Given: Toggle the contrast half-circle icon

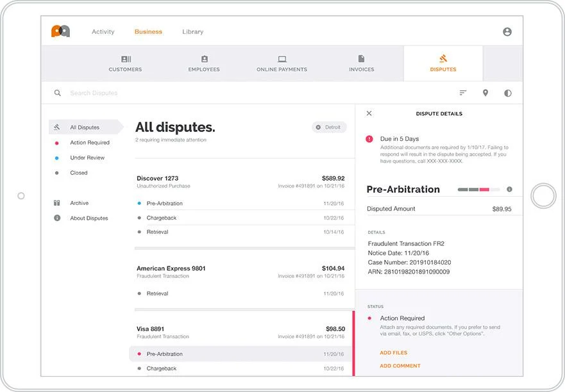Looking at the screenshot, I should pos(507,94).
